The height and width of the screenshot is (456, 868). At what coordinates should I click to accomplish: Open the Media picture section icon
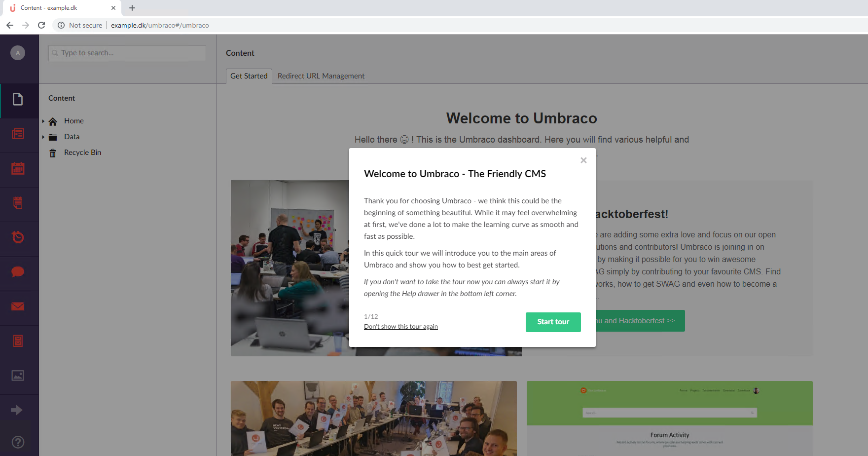click(x=18, y=376)
